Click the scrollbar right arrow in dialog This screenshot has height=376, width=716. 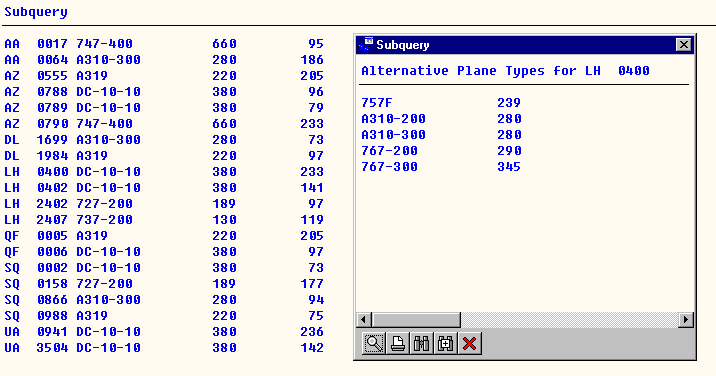pyautogui.click(x=685, y=320)
